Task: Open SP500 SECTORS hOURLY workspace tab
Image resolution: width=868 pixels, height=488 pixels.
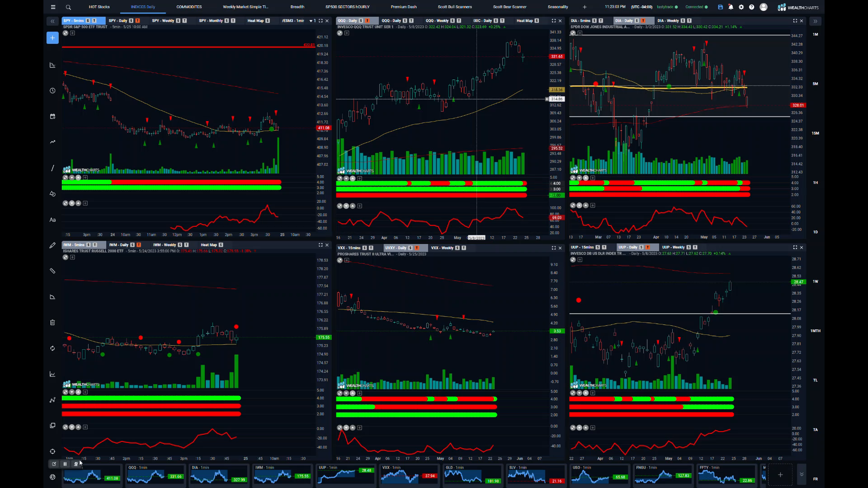Action: click(347, 7)
